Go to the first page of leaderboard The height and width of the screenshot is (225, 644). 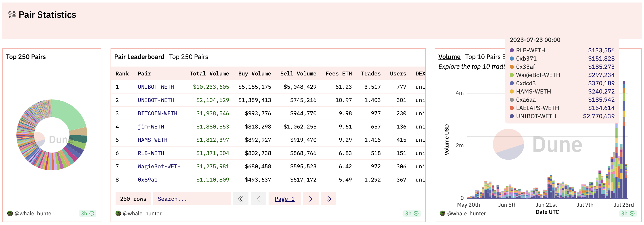pos(240,199)
